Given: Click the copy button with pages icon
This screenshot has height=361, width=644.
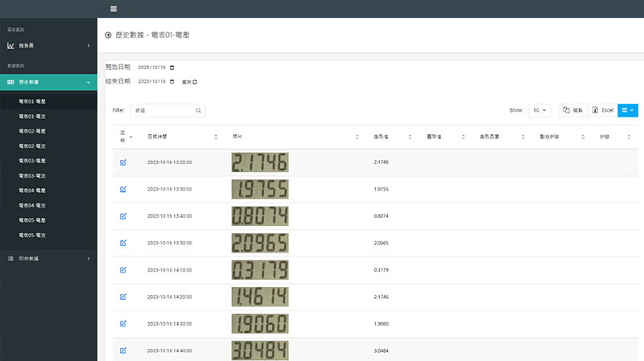Looking at the screenshot, I should coord(573,110).
